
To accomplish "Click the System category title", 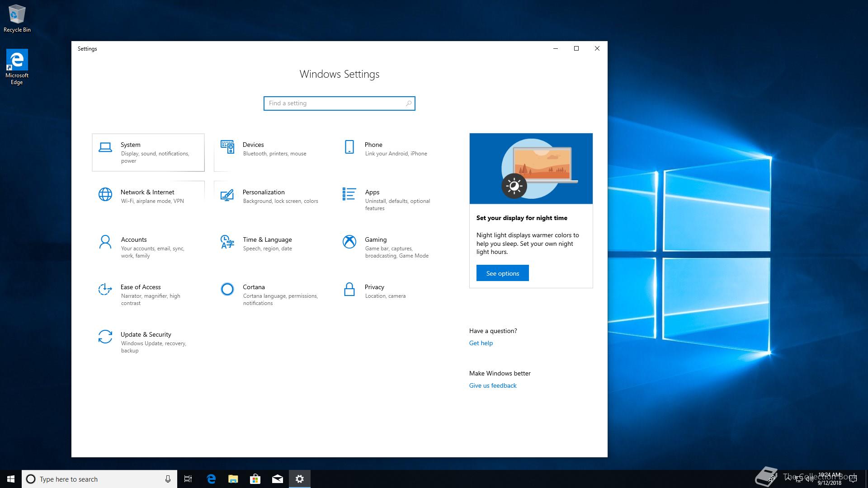I will 130,145.
